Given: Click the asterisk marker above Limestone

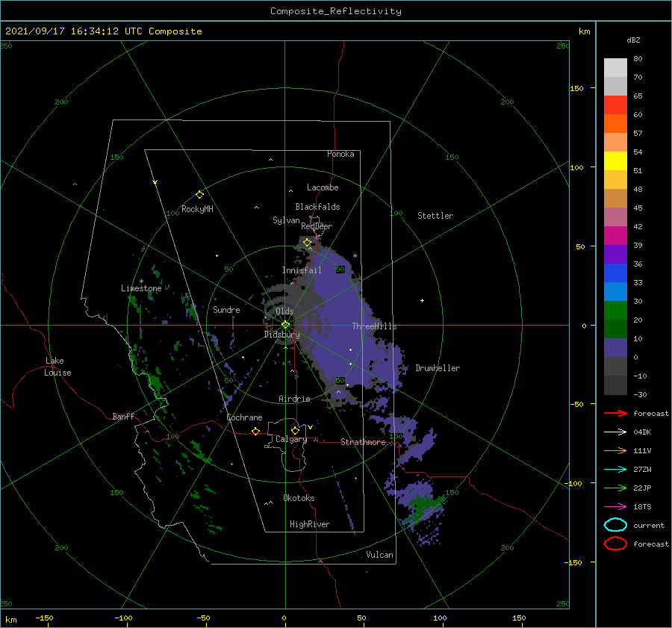Looking at the screenshot, I should coord(141,282).
